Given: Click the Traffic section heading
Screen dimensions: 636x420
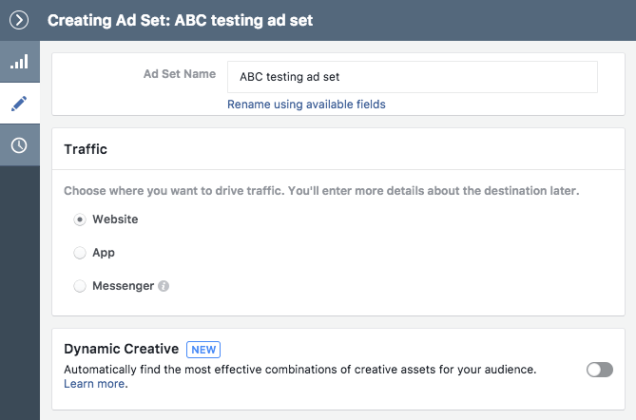Looking at the screenshot, I should pyautogui.click(x=86, y=149).
